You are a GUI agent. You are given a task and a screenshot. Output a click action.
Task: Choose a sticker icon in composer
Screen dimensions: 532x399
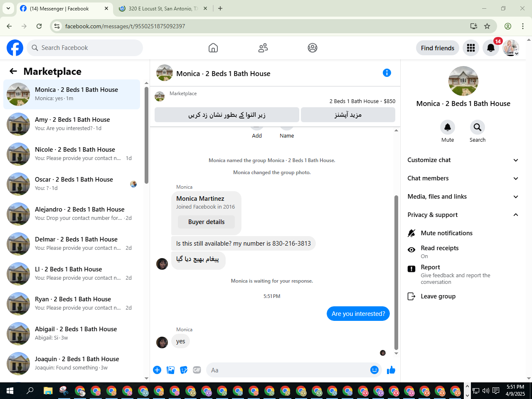(x=184, y=370)
